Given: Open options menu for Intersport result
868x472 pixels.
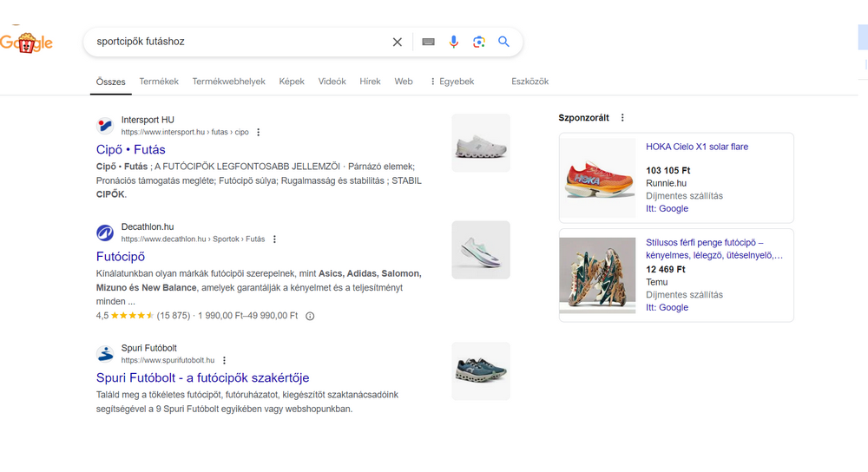Looking at the screenshot, I should [258, 132].
